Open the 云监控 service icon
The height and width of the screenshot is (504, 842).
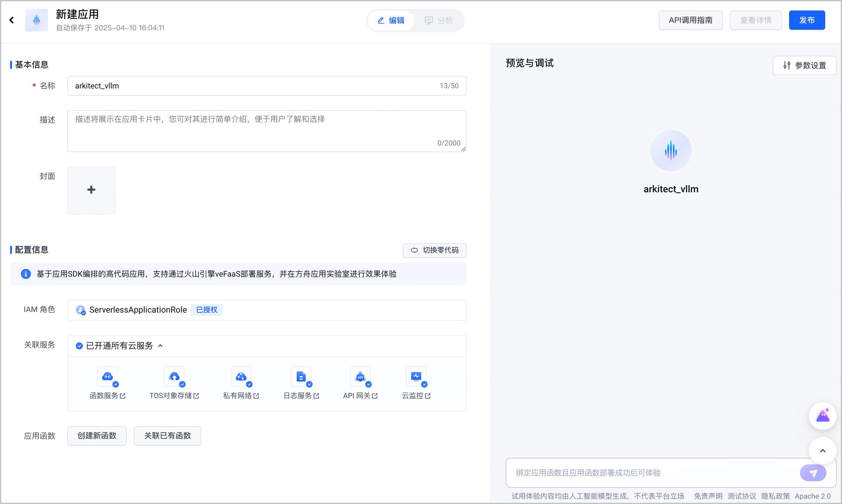click(x=416, y=376)
